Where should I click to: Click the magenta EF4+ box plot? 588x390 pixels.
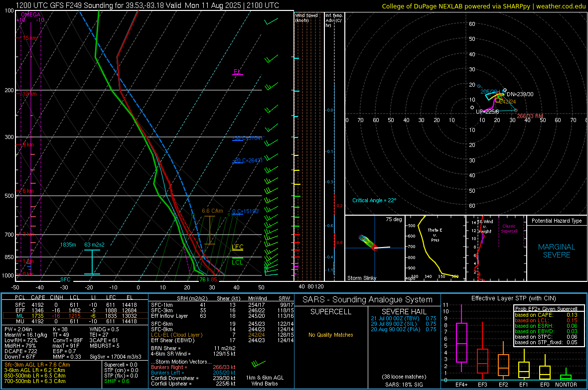(461, 338)
